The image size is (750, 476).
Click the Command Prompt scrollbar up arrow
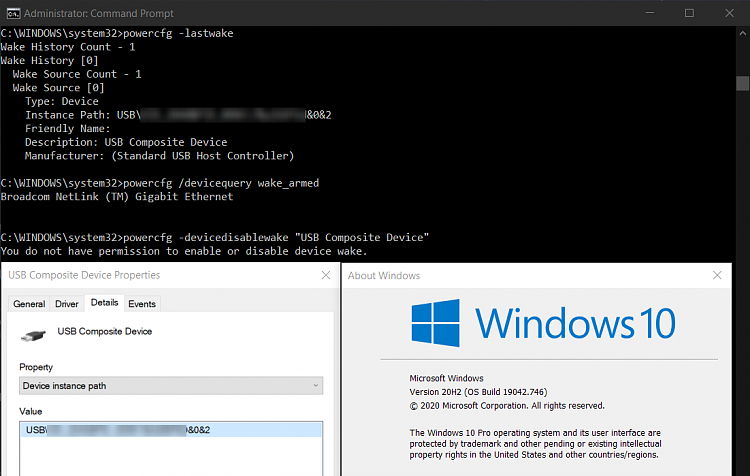(x=742, y=33)
